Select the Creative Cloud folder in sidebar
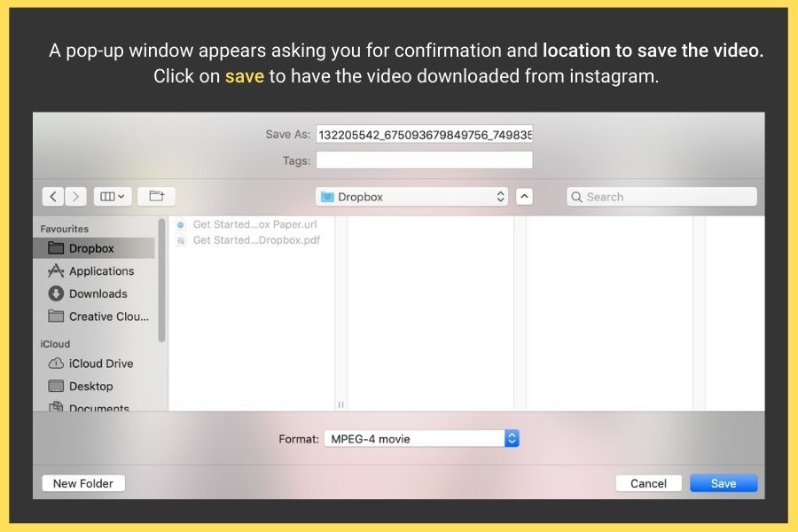The height and width of the screenshot is (532, 798). [x=94, y=317]
